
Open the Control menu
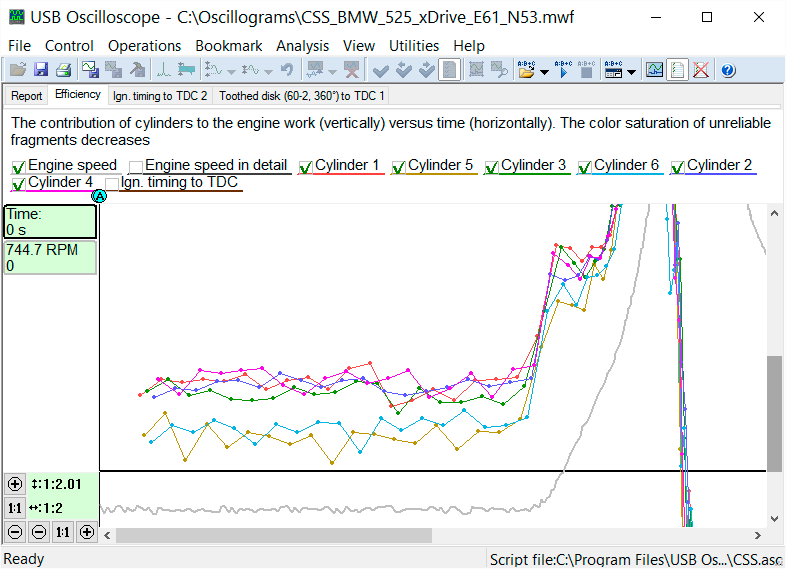[x=69, y=46]
